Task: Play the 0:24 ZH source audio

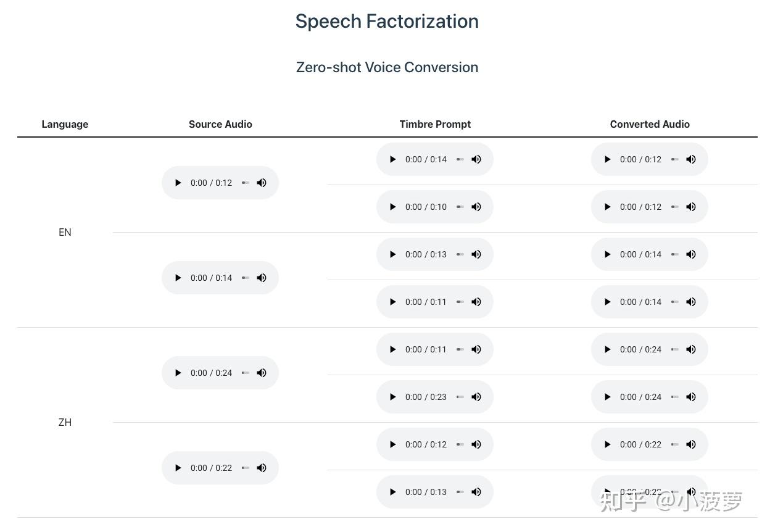Action: (x=178, y=373)
